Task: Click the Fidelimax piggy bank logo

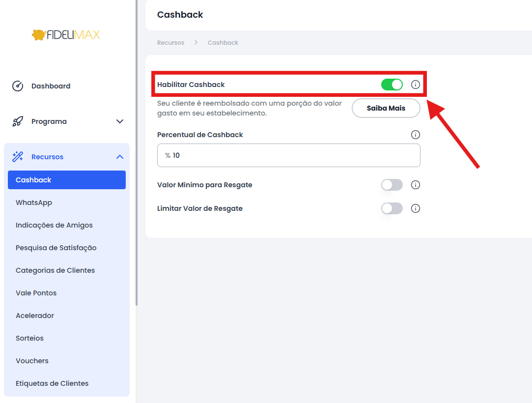Action: tap(66, 34)
